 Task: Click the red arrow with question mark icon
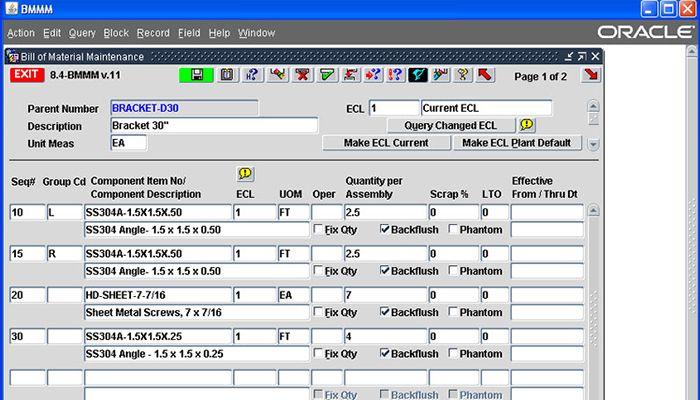pos(373,75)
